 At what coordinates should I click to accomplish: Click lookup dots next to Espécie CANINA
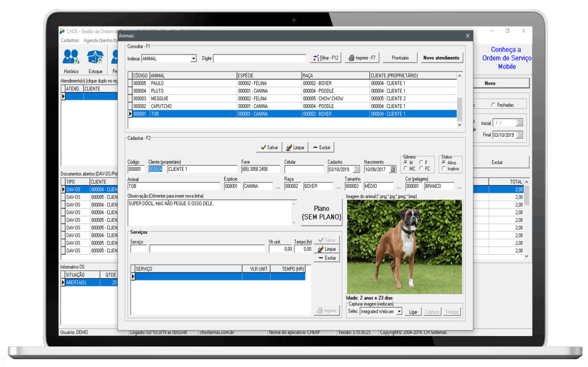(x=278, y=187)
